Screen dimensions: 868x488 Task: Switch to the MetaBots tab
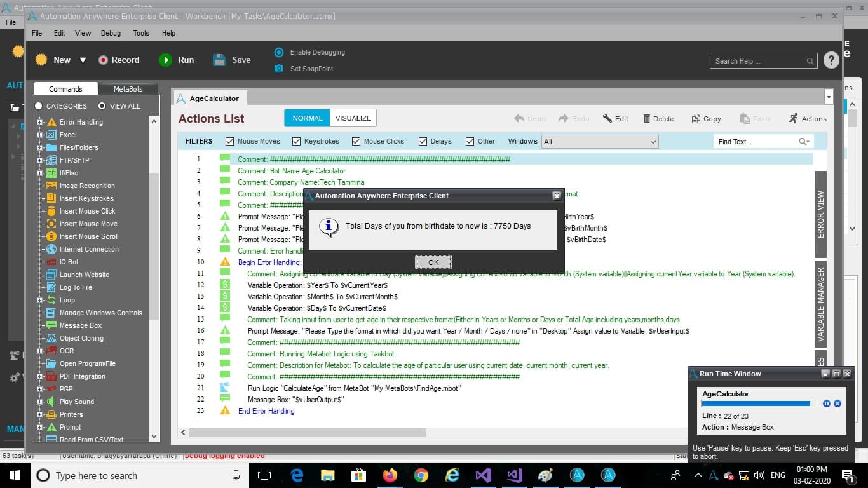point(128,89)
